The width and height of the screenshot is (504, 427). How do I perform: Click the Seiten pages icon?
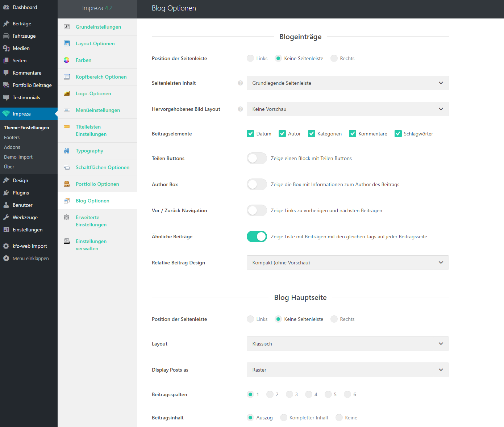(x=6, y=60)
